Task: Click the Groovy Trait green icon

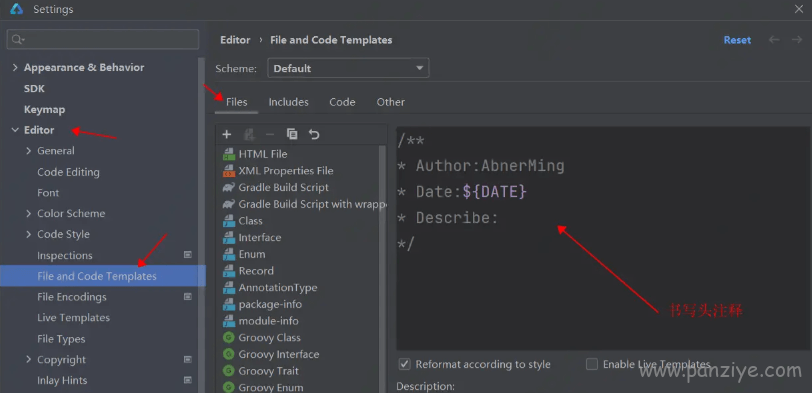Action: pos(228,371)
